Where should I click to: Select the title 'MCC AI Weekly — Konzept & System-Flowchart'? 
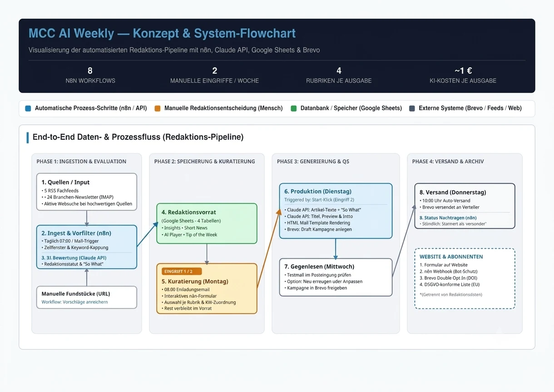(162, 33)
